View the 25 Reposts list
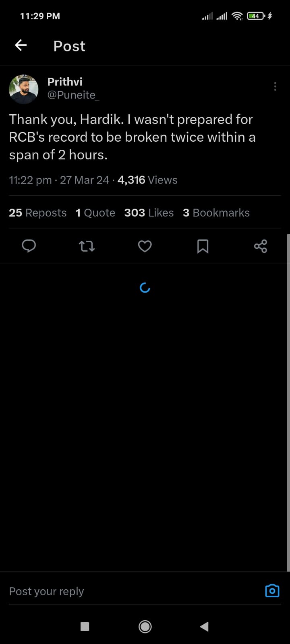 (38, 213)
